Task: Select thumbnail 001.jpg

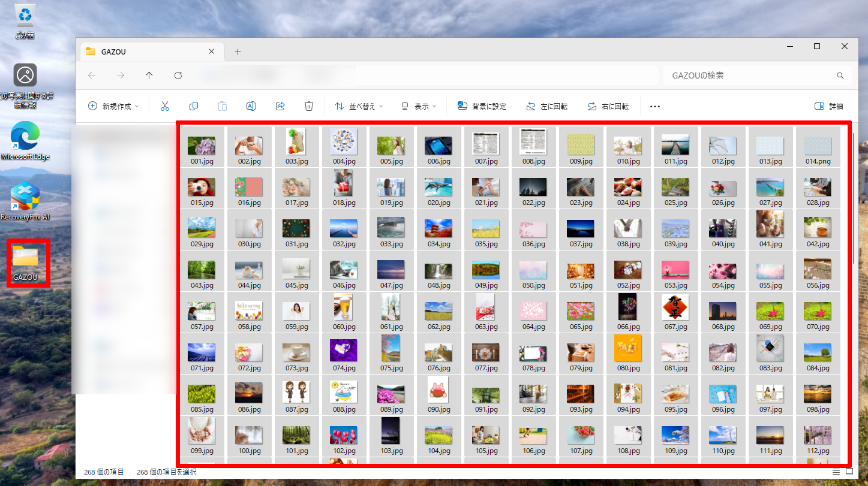Action: point(202,145)
